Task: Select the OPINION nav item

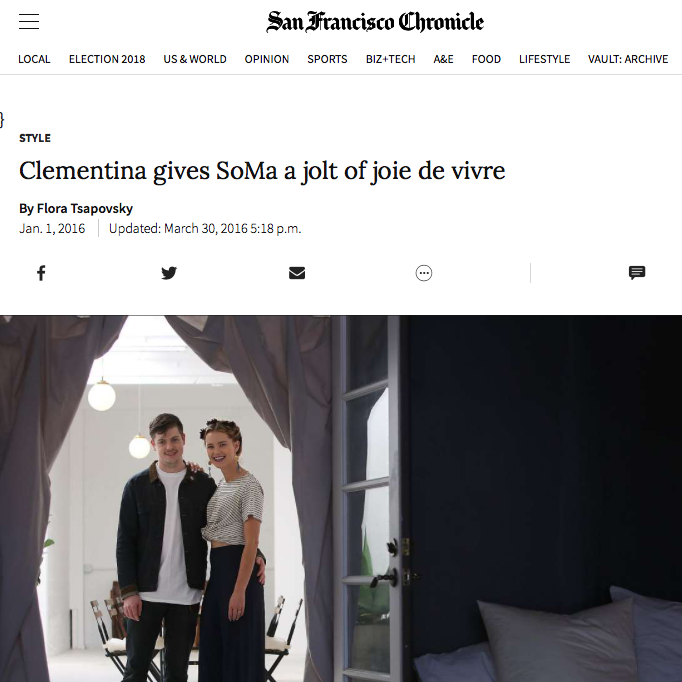Action: coord(267,59)
